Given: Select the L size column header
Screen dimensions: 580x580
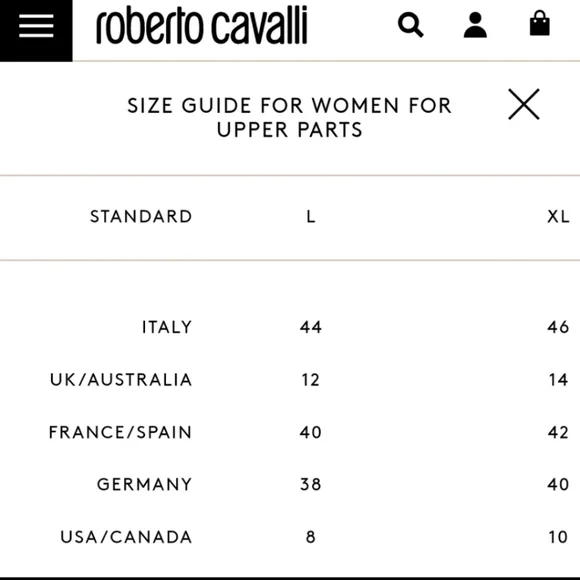Looking at the screenshot, I should [311, 217].
